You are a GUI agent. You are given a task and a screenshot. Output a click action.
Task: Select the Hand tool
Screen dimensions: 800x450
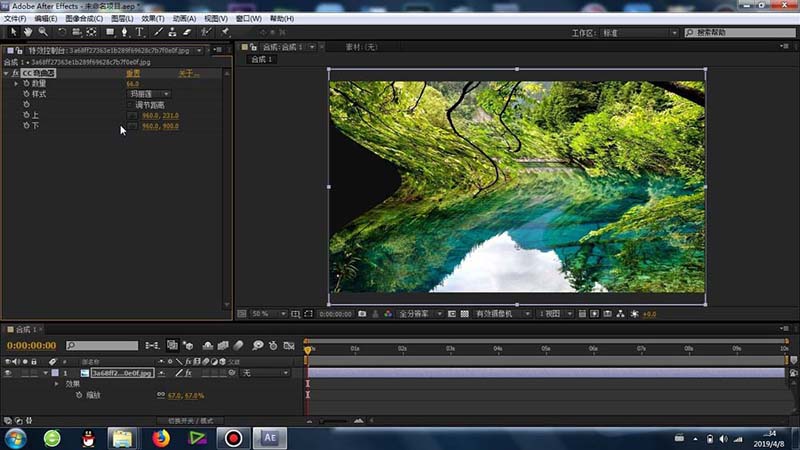[27, 32]
